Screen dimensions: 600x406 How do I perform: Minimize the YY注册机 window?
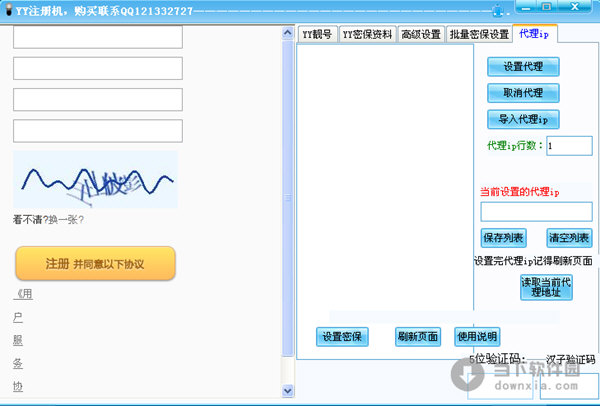526,7
